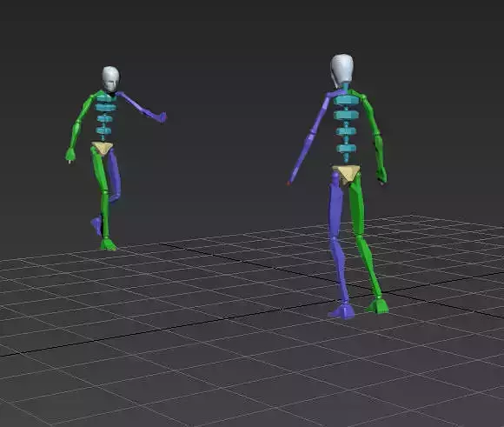Screen dimensions: 504x427
Task: Pick right biped's teal spine segments
Action: coord(346,128)
